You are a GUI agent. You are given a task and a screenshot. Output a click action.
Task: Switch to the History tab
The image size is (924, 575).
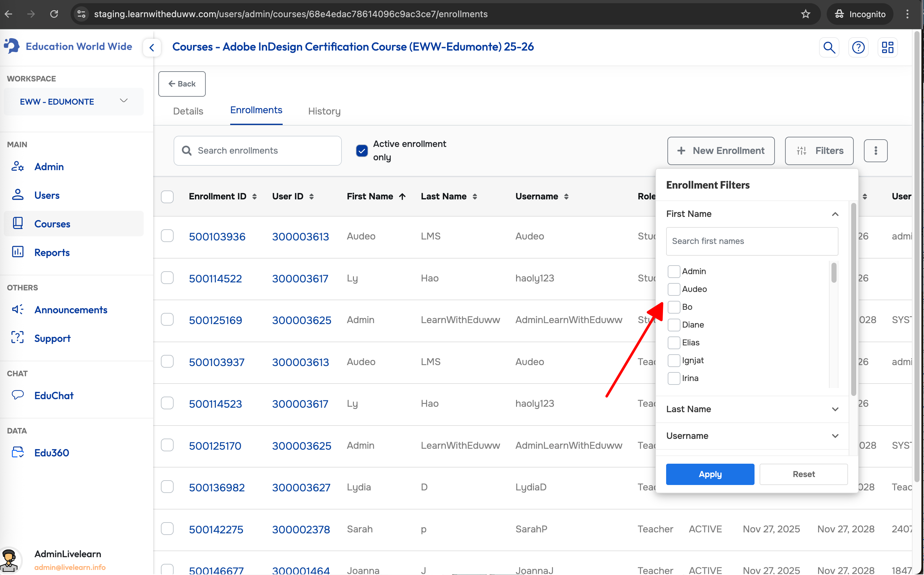coord(324,111)
